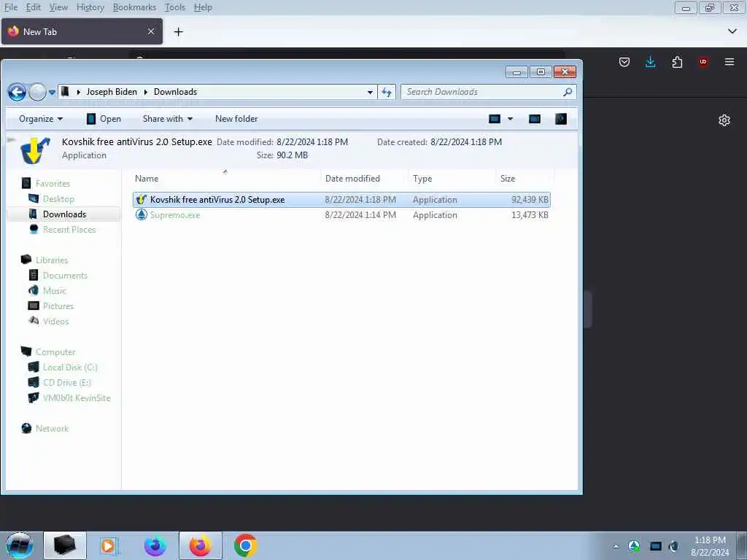Click Computer in navigation pane
This screenshot has height=560, width=747.
[x=55, y=352]
